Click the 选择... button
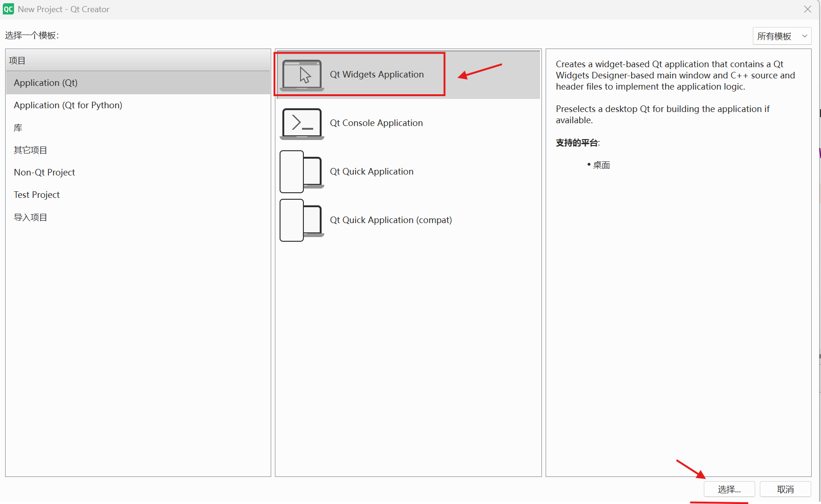Screen dimensions: 821x504 pos(729,489)
